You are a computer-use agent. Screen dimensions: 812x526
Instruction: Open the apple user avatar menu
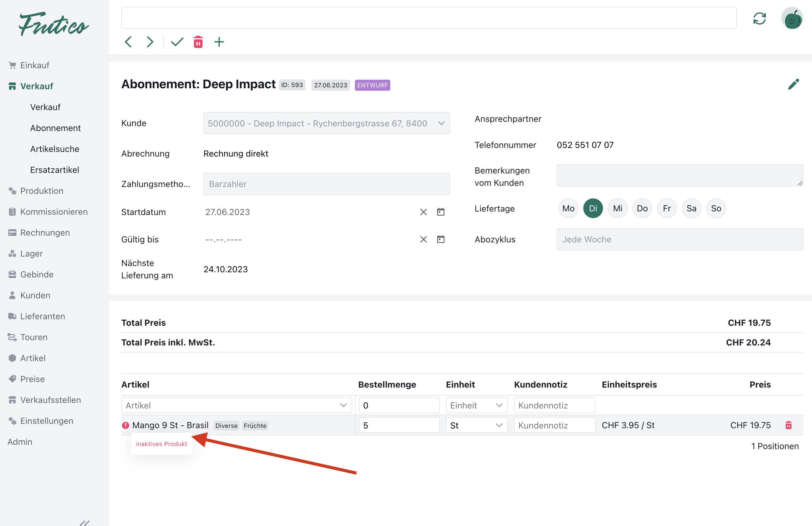[792, 18]
